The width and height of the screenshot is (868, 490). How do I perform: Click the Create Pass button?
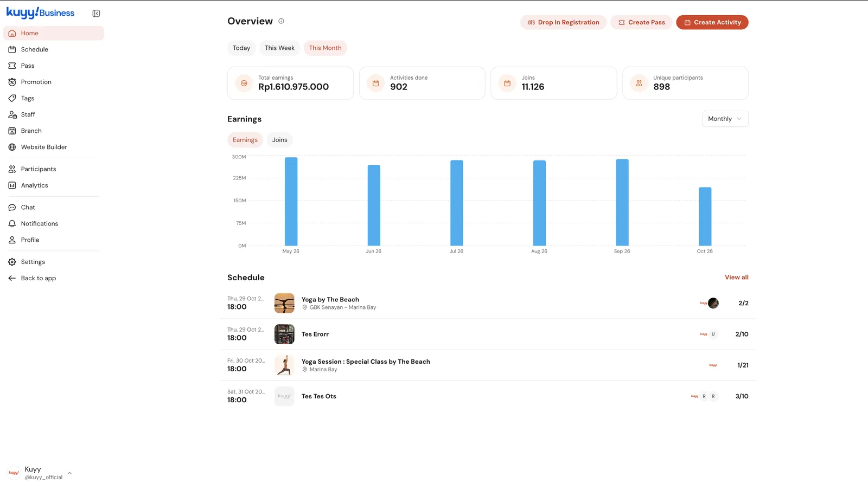641,22
